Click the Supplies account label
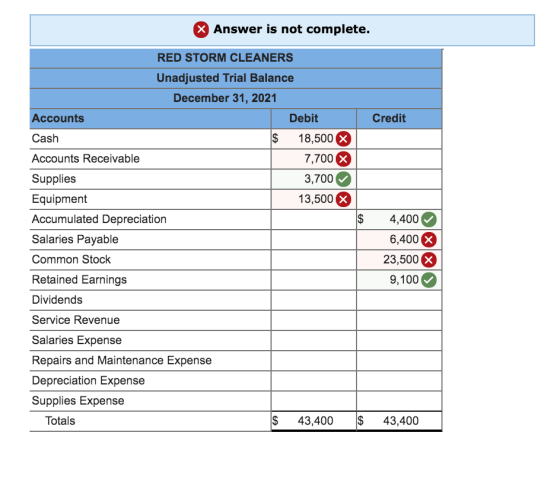The image size is (560, 477). 54,179
